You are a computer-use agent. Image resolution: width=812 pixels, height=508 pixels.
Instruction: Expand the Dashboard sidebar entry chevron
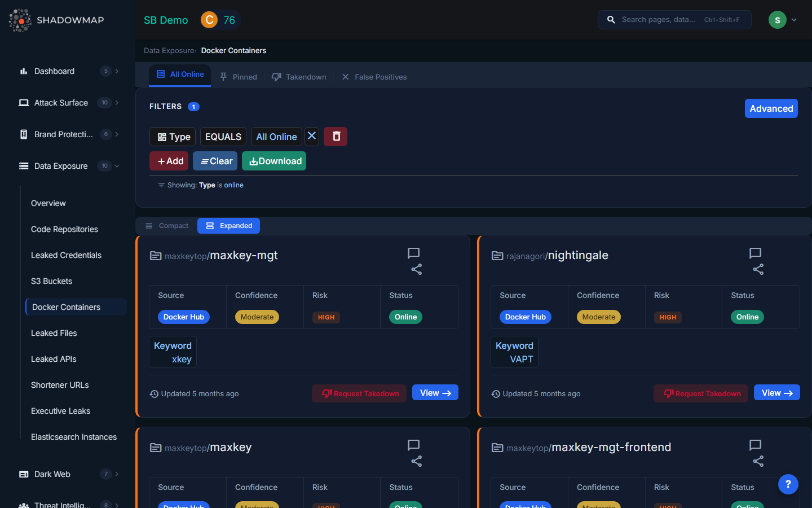coord(117,71)
